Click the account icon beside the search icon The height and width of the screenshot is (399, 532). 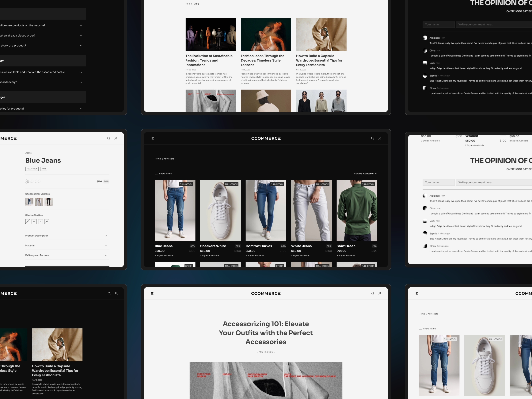[379, 138]
